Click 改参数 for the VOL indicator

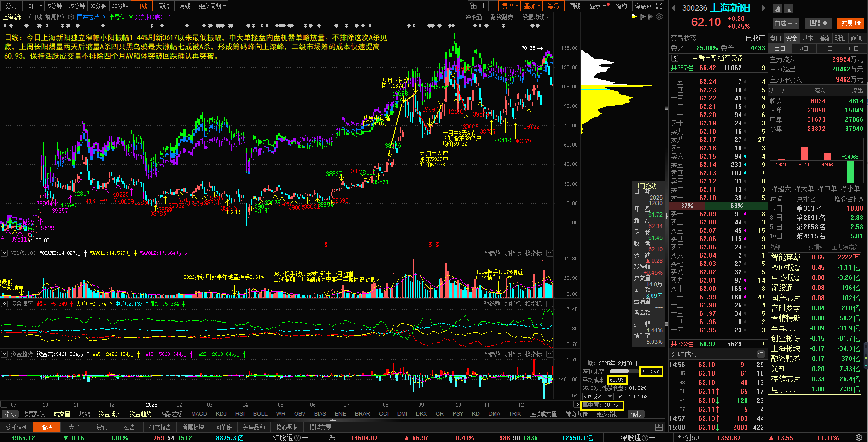pyautogui.click(x=492, y=253)
